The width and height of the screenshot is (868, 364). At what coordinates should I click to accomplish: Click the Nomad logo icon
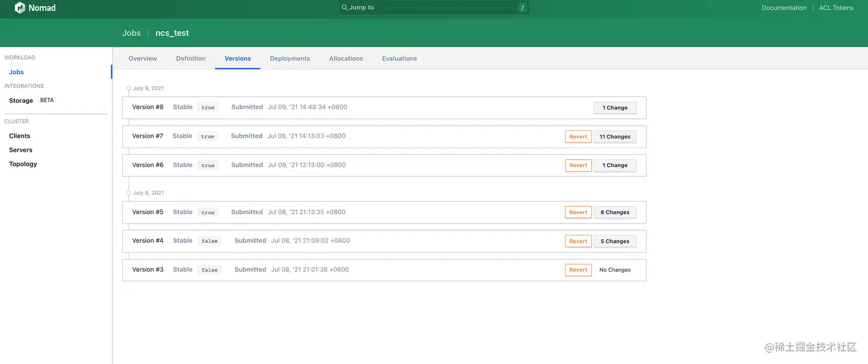coord(20,7)
